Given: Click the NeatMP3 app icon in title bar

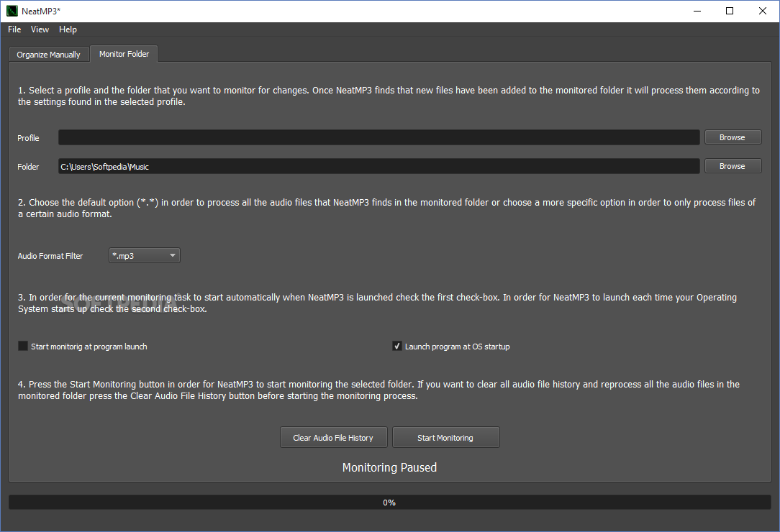Looking at the screenshot, I should [x=12, y=11].
